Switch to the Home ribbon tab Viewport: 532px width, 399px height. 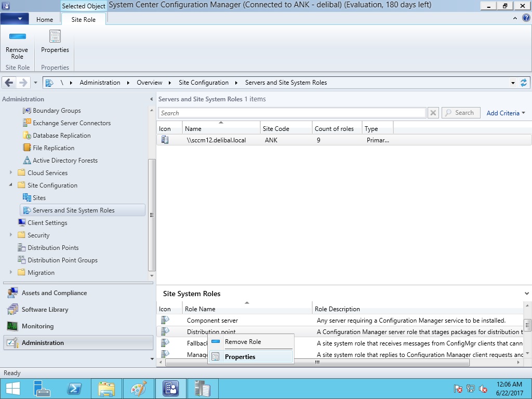45,19
